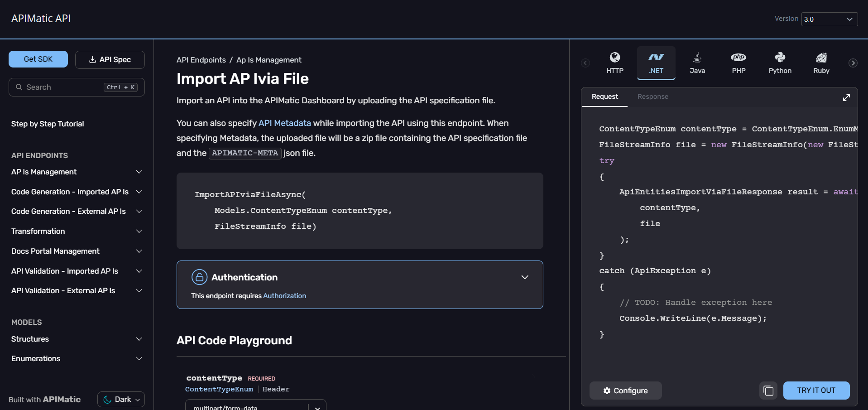Switch to the Request tab
Image resolution: width=868 pixels, height=410 pixels.
click(604, 96)
